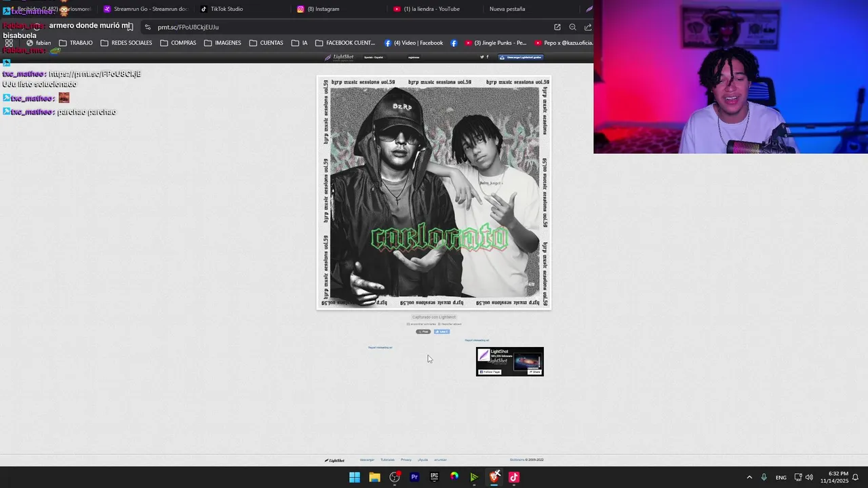
Task: Open the Jingle Punks YouTube bookmark
Action: [496, 43]
